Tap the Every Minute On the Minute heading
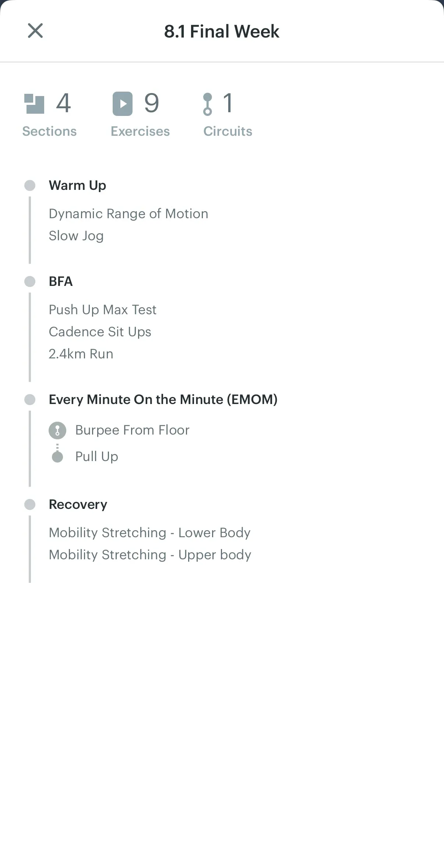 pos(163,400)
